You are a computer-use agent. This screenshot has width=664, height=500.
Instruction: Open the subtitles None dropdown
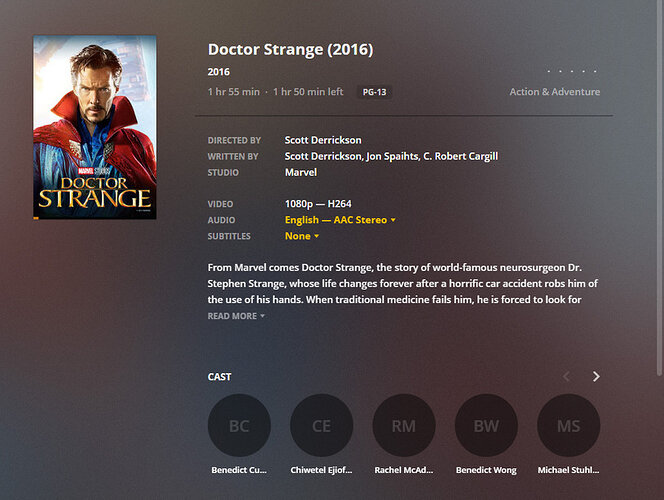tap(302, 236)
